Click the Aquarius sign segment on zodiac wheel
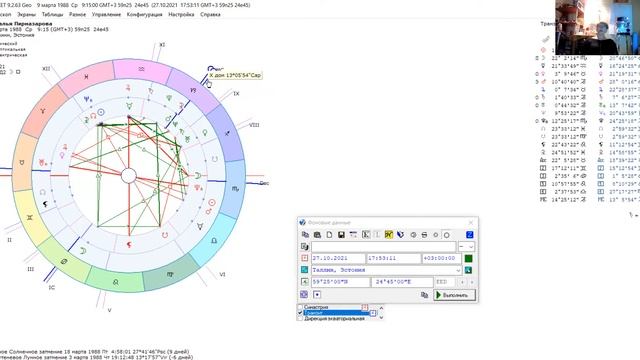This screenshot has width=640, height=360. tap(141, 69)
